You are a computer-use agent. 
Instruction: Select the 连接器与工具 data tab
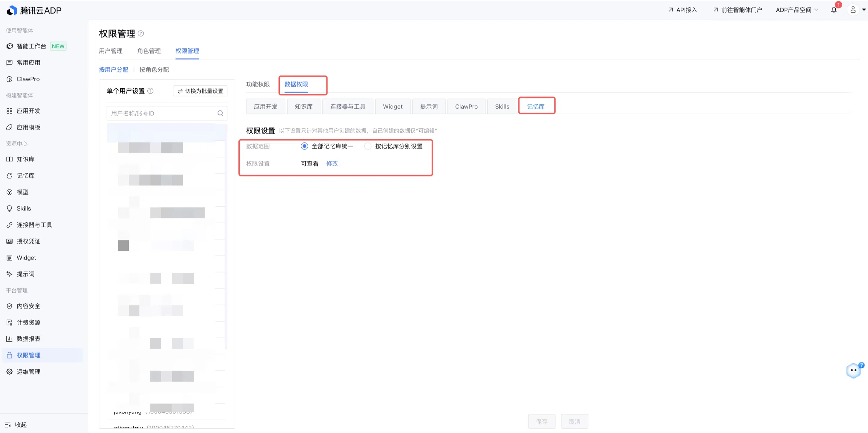348,107
